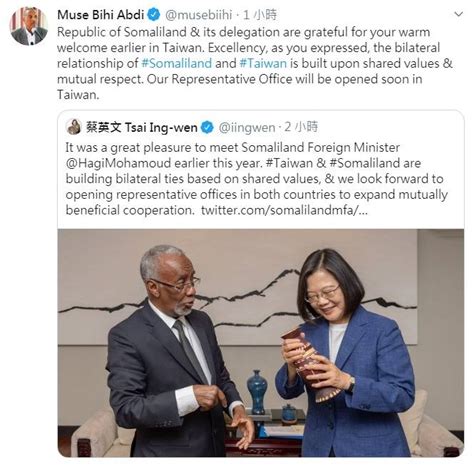The height and width of the screenshot is (468, 474).
Task: Open the @iingwen handle
Action: pyautogui.click(x=247, y=128)
